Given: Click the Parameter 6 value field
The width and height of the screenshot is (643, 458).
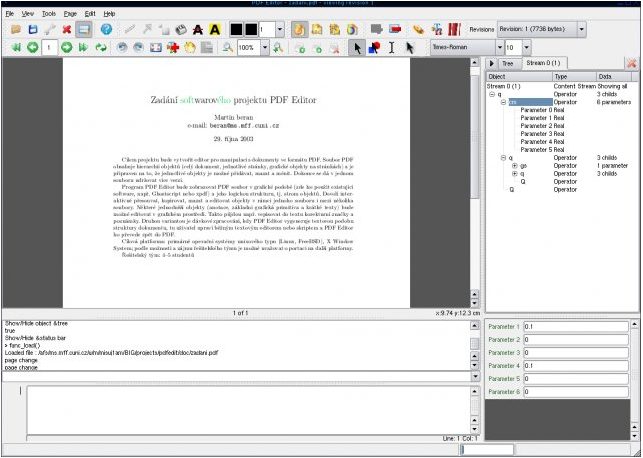Looking at the screenshot, I should tap(576, 392).
